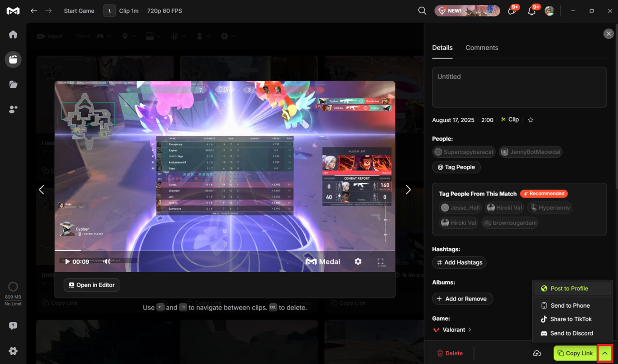The height and width of the screenshot is (364, 618).
Task: Click the Recommended badge
Action: click(x=544, y=194)
